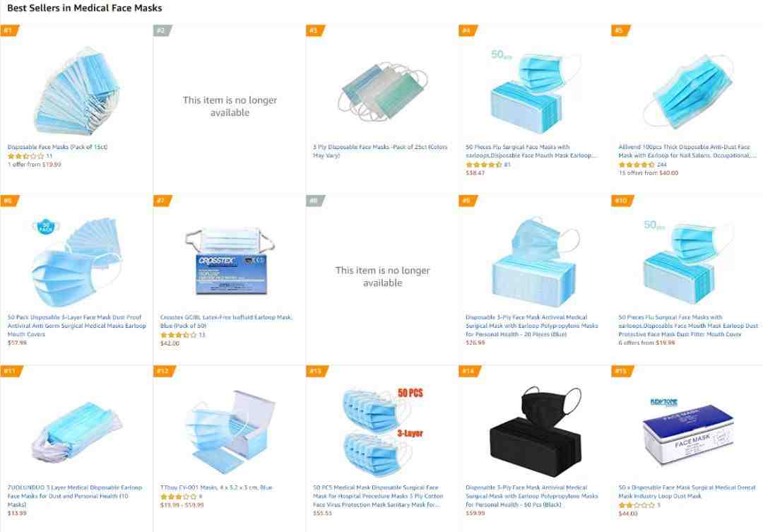763x532 pixels.
Task: Open the 3 Ply Disposable Face Masks 25ct title
Action: [x=379, y=151]
